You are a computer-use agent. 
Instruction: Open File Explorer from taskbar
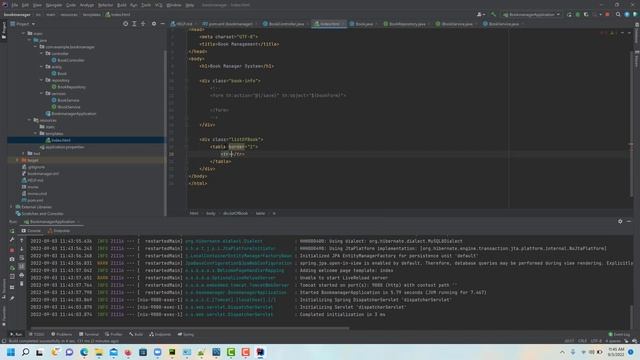[99, 352]
